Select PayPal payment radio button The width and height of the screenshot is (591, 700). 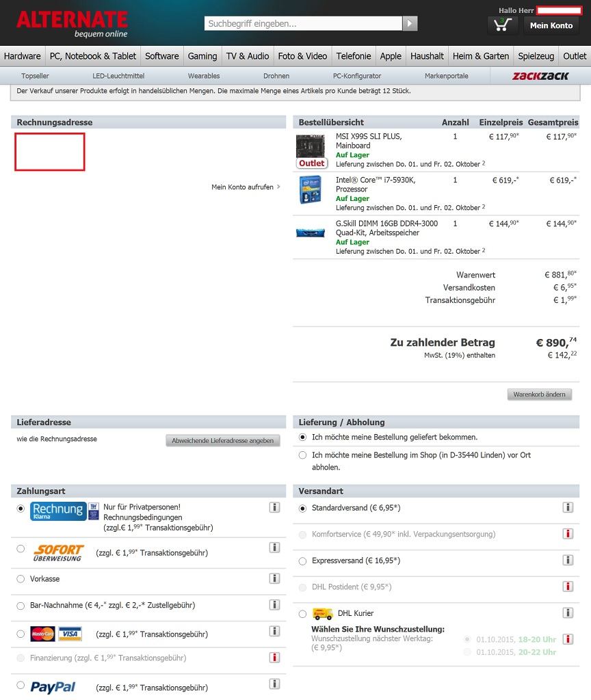click(x=21, y=685)
